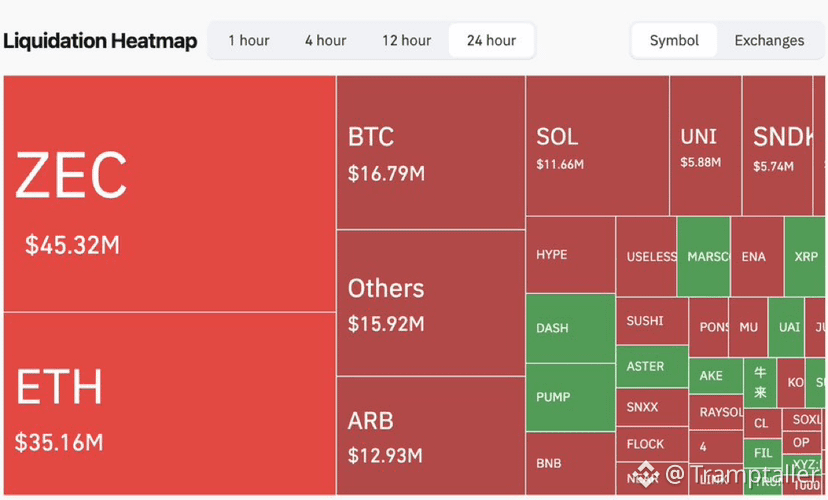Open the SUSHI tile
This screenshot has height=500, width=828.
[652, 321]
